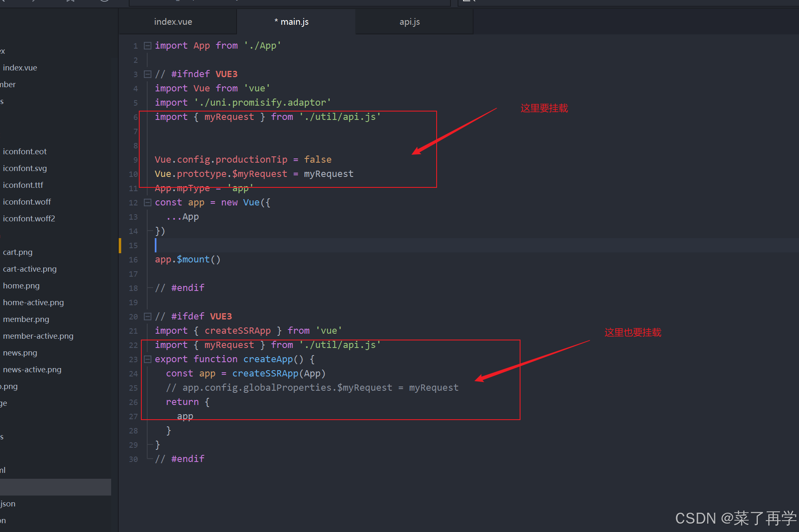This screenshot has height=532, width=799.
Task: Select iconfont.eot in the file tree
Action: [x=25, y=151]
